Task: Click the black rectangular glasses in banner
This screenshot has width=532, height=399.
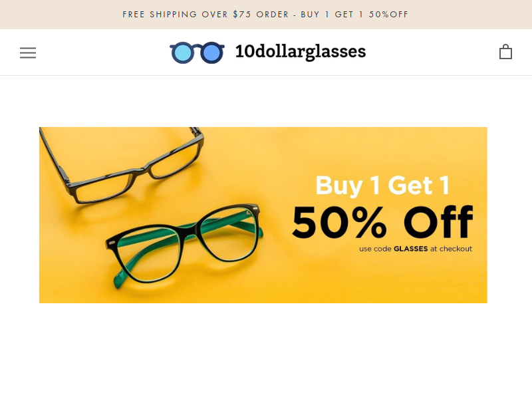Action: (122, 165)
